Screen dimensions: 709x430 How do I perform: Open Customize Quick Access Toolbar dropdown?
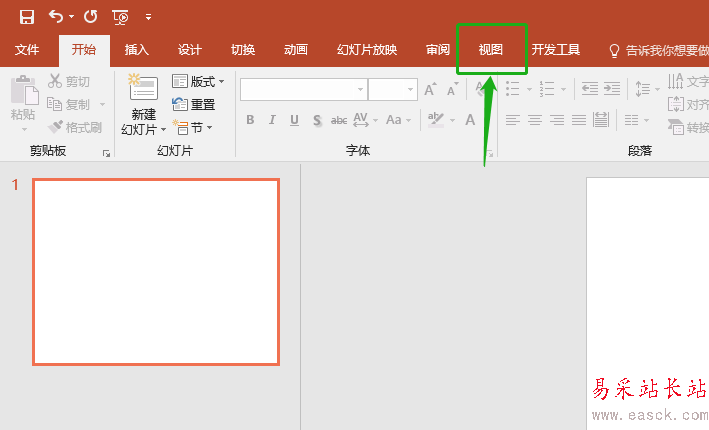click(148, 17)
